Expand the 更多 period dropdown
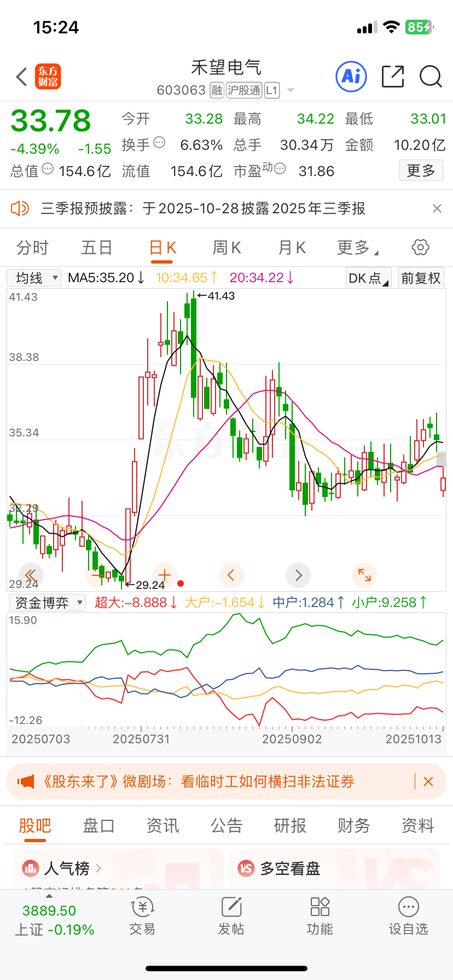453x980 pixels. tap(358, 248)
